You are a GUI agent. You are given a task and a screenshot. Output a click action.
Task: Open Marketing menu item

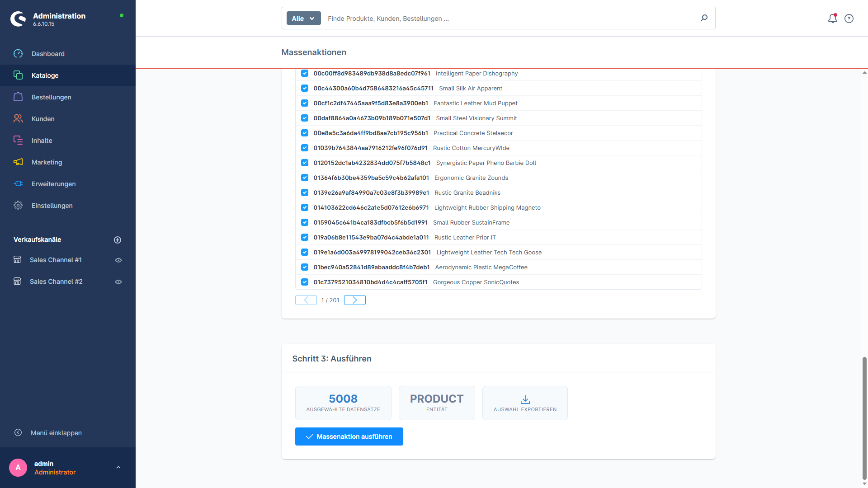pyautogui.click(x=68, y=162)
